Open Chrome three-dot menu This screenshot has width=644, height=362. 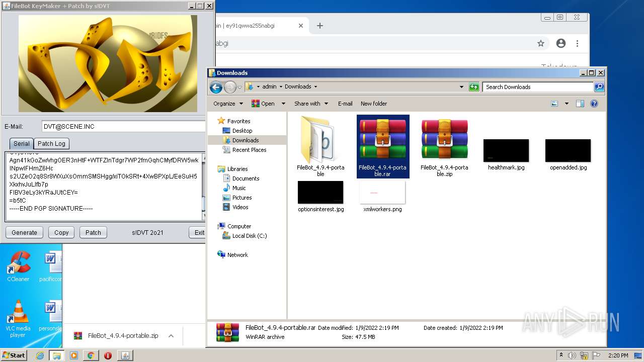coord(577,43)
